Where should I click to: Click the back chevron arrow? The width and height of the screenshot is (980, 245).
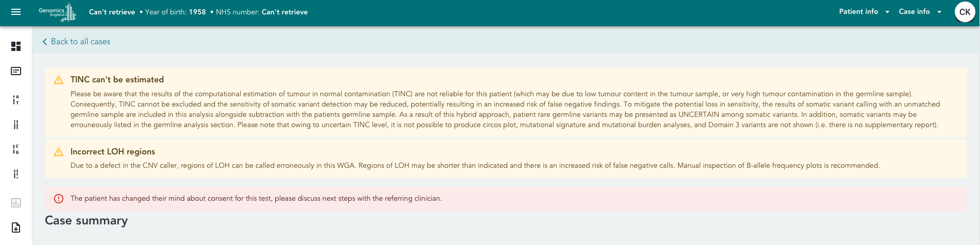[x=45, y=42]
